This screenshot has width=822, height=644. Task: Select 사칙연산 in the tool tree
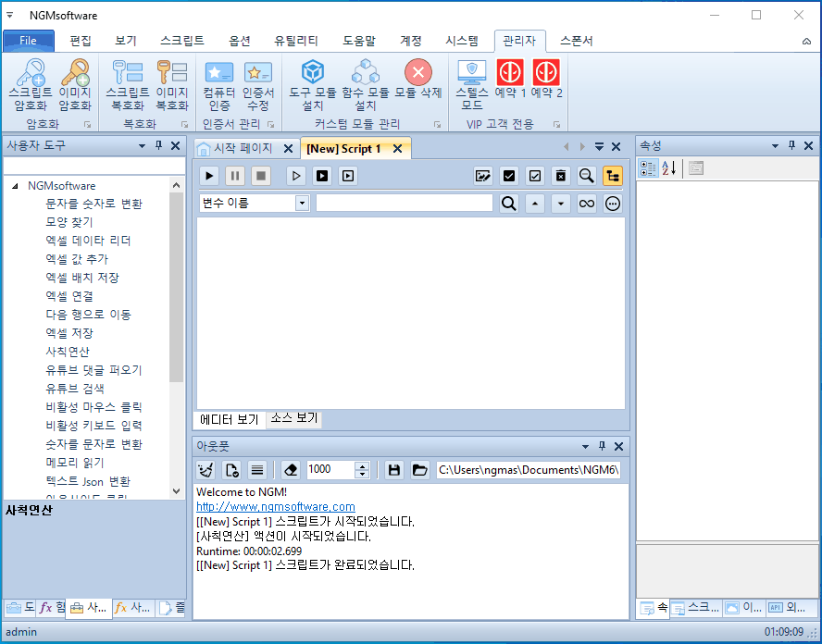tap(68, 352)
